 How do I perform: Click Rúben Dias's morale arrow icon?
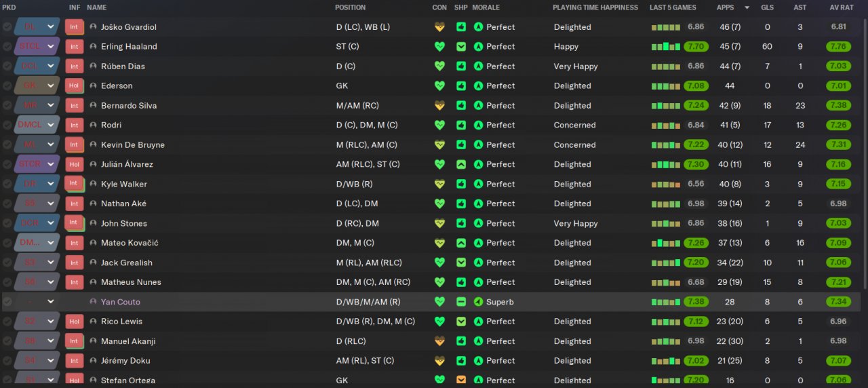tap(478, 66)
